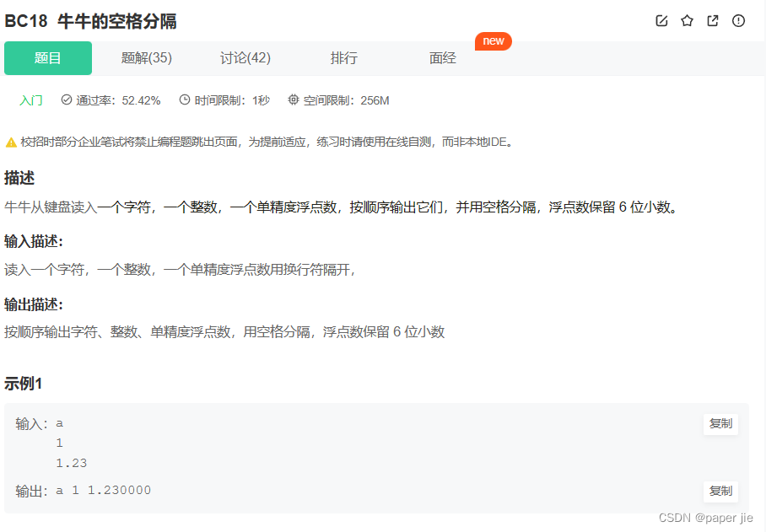This screenshot has height=532, width=766.
Task: Open the 排行 tab
Action: (344, 58)
